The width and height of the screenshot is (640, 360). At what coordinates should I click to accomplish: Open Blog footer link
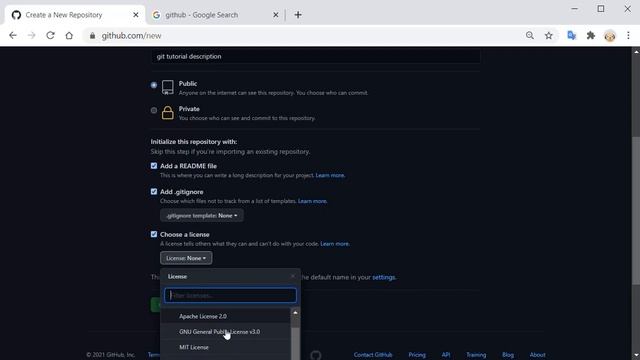click(x=508, y=355)
